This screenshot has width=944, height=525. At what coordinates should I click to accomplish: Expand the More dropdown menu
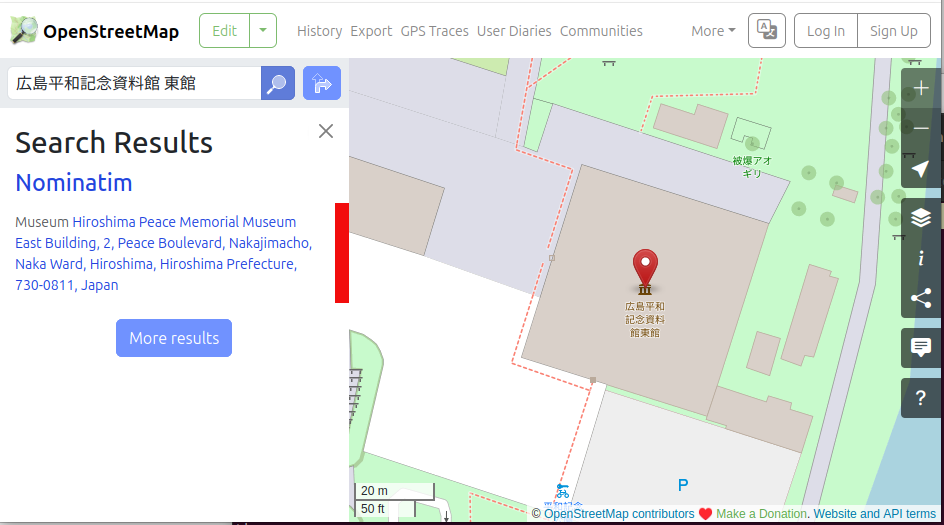[713, 31]
